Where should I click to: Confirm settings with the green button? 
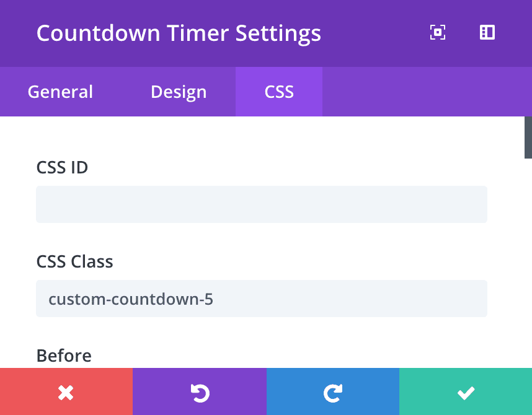[x=466, y=392]
